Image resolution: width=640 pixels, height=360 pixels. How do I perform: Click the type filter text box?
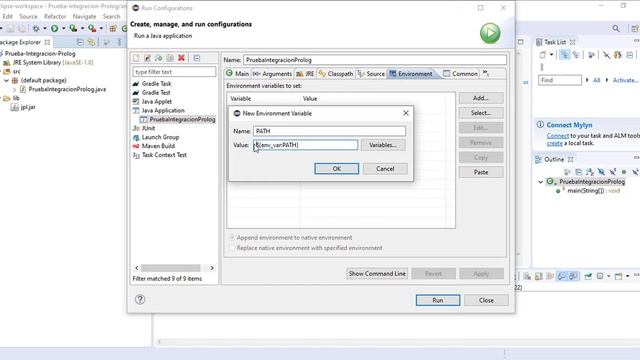coord(174,72)
